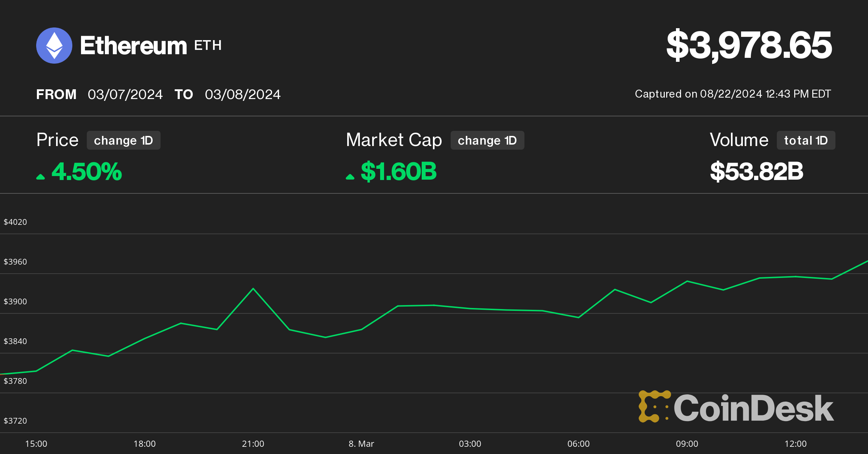
Task: Select the Market Cap 'change 1D' badge
Action: [x=488, y=140]
